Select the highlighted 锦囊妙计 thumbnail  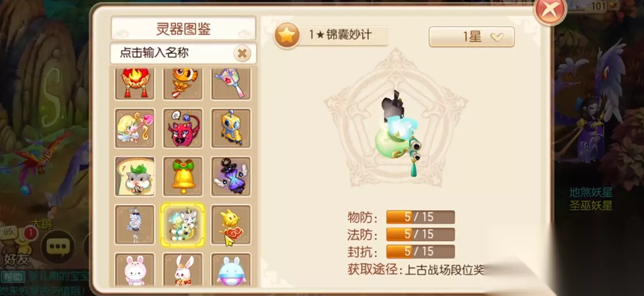click(x=183, y=225)
